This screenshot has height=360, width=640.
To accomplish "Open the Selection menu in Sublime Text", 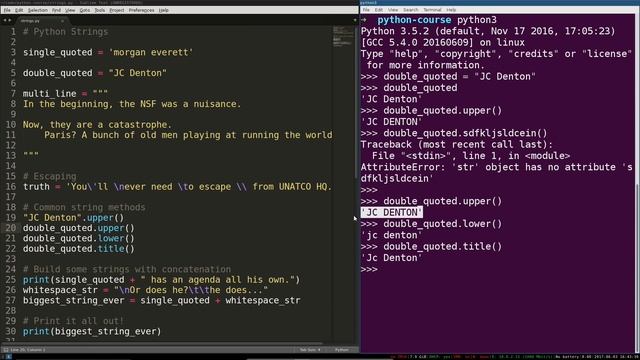I will [x=38, y=10].
